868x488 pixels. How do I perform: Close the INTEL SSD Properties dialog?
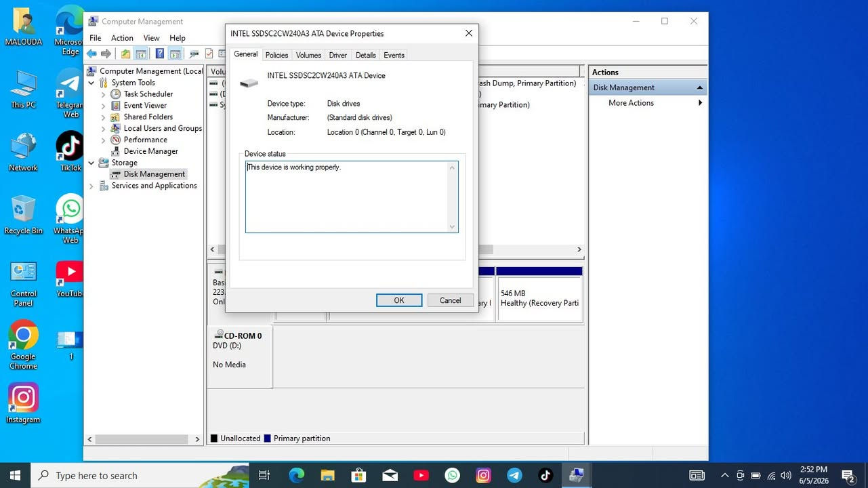pyautogui.click(x=468, y=33)
